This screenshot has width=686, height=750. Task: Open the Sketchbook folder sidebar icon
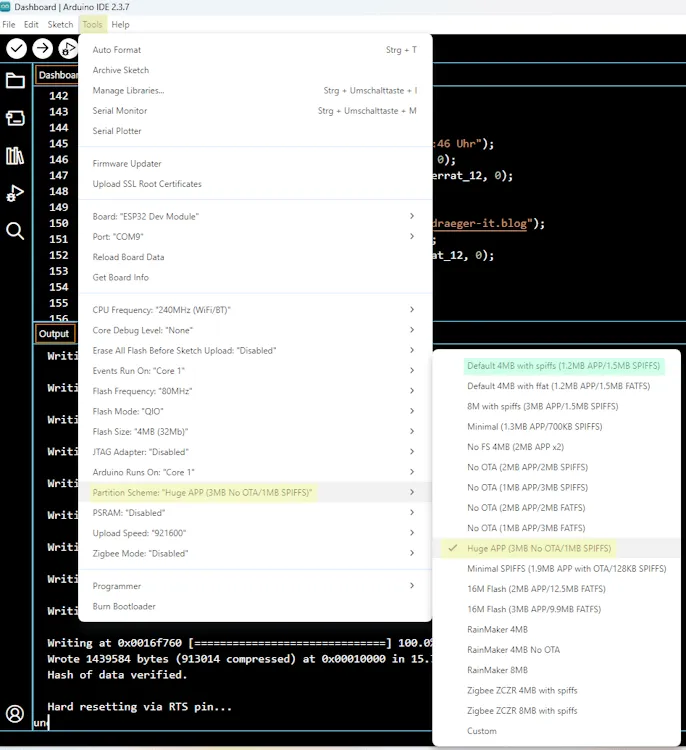click(x=15, y=81)
